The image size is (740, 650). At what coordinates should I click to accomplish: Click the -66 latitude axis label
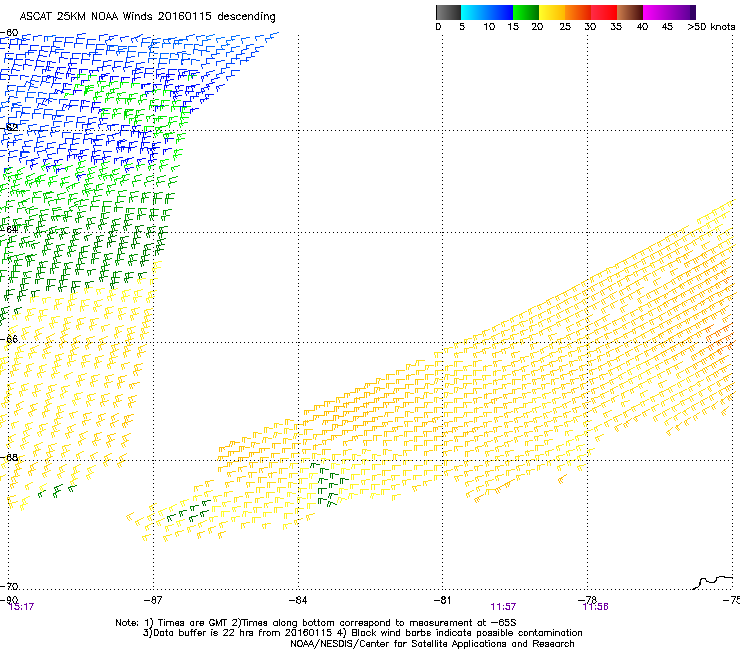(9, 339)
